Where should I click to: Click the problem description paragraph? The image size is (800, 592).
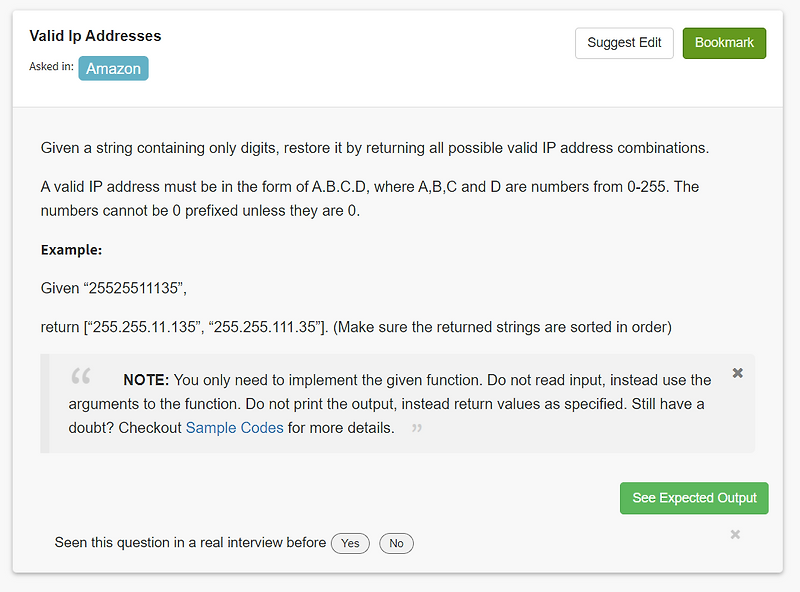coord(373,147)
